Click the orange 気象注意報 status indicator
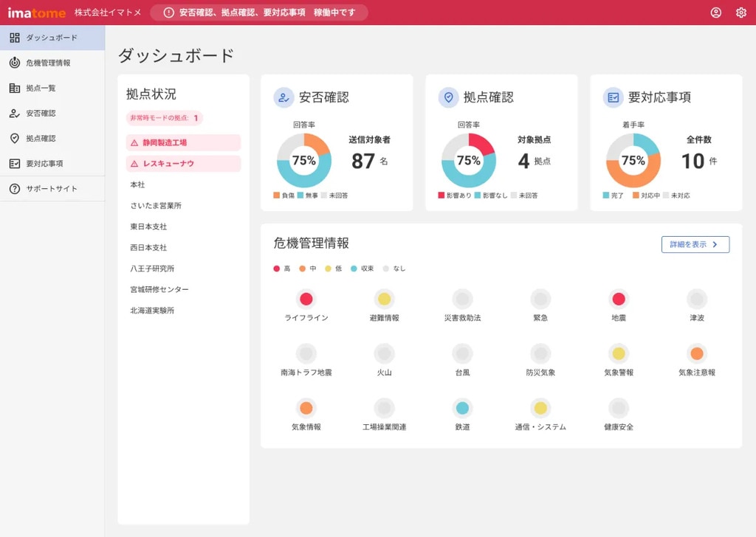Image resolution: width=756 pixels, height=537 pixels. pos(696,353)
